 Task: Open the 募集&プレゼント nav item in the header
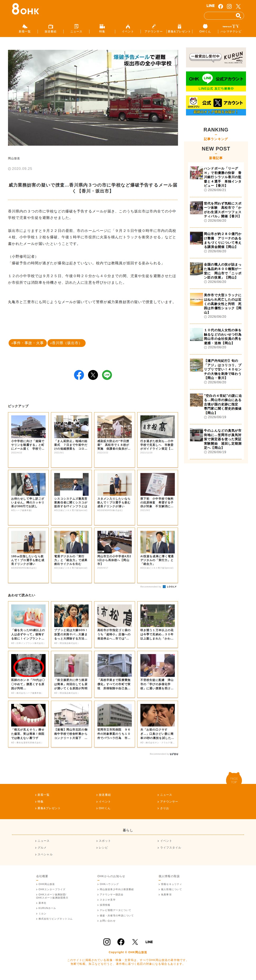(x=179, y=29)
